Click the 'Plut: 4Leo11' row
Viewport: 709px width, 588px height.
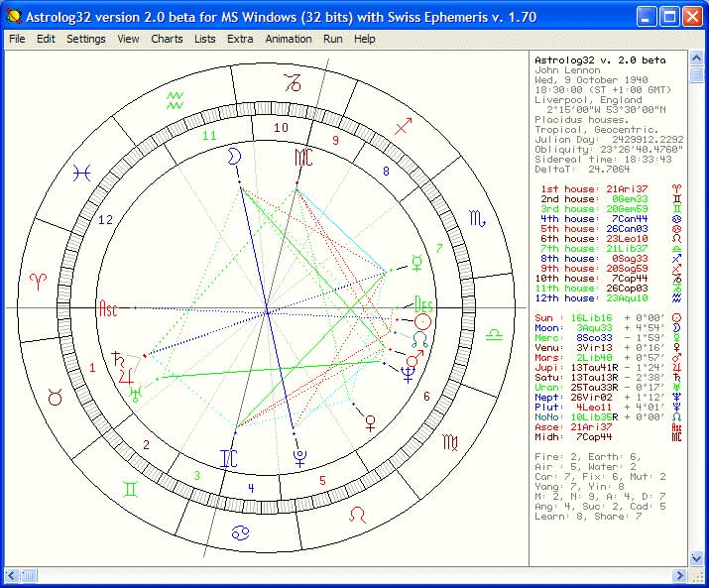coord(608,408)
